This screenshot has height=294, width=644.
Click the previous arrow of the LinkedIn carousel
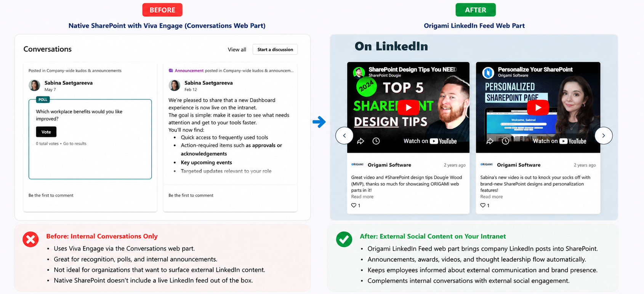(344, 136)
